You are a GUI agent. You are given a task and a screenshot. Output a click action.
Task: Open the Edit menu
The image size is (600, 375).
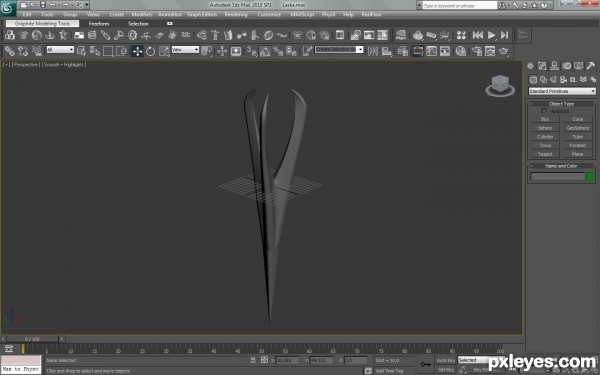pyautogui.click(x=27, y=15)
